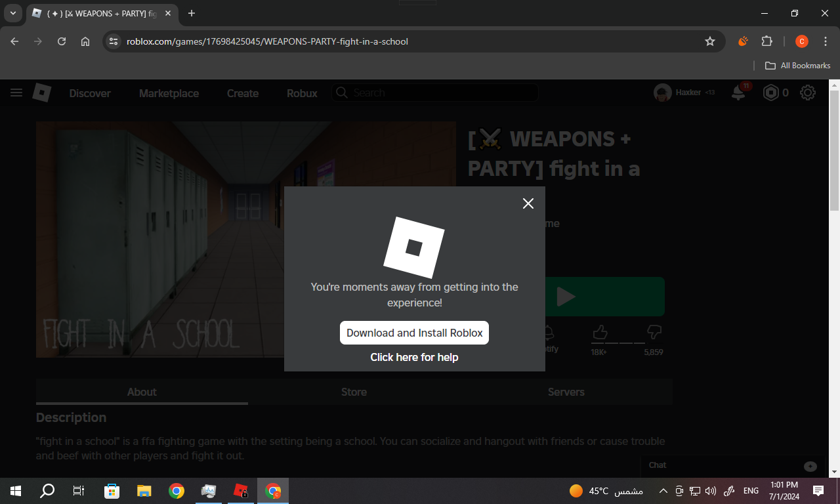Bookmark this page with the star
This screenshot has height=504, width=840.
click(710, 41)
